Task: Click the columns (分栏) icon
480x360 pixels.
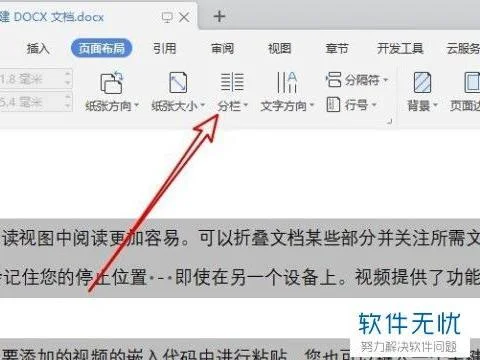Action: [x=232, y=82]
